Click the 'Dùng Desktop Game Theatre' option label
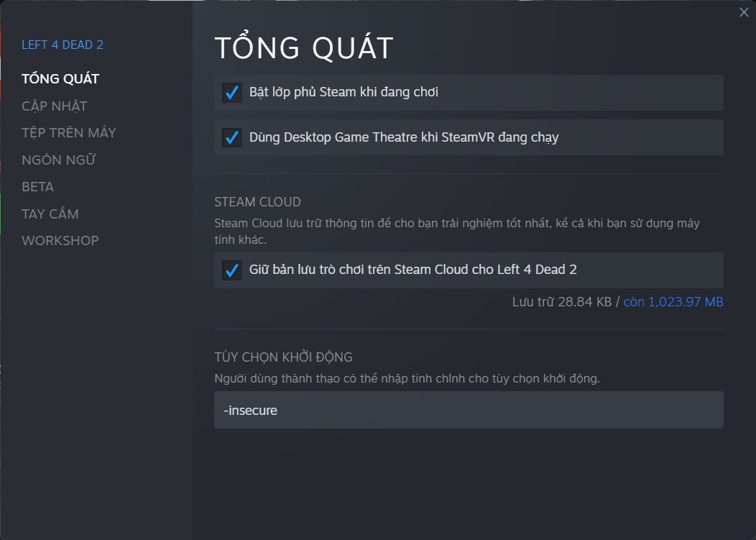Image resolution: width=756 pixels, height=540 pixels. pos(404,137)
